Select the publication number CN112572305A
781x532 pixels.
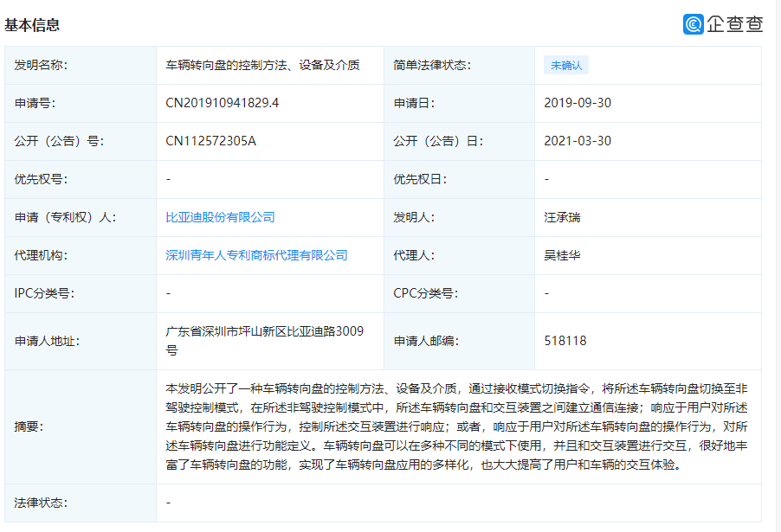210,141
